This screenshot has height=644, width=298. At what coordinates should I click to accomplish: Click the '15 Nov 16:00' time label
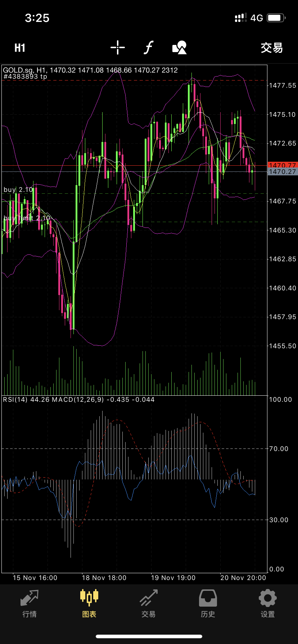tap(35, 578)
